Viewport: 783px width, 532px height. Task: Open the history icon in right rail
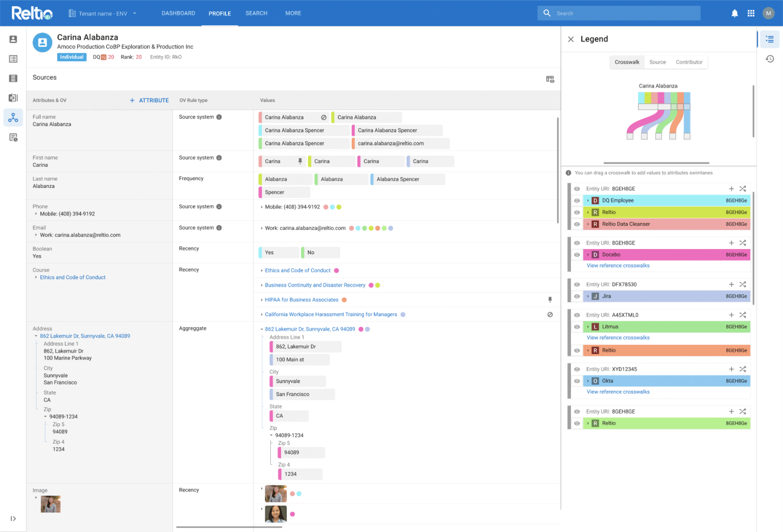click(770, 59)
